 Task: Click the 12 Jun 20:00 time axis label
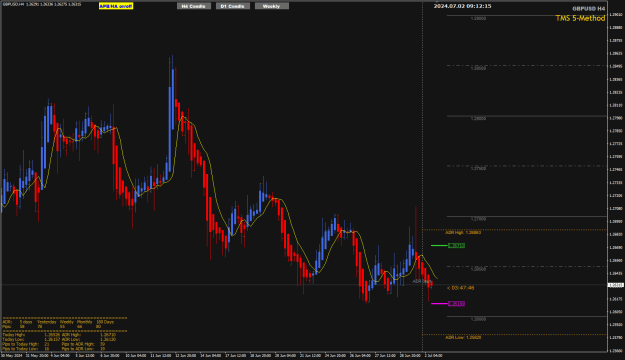185,356
